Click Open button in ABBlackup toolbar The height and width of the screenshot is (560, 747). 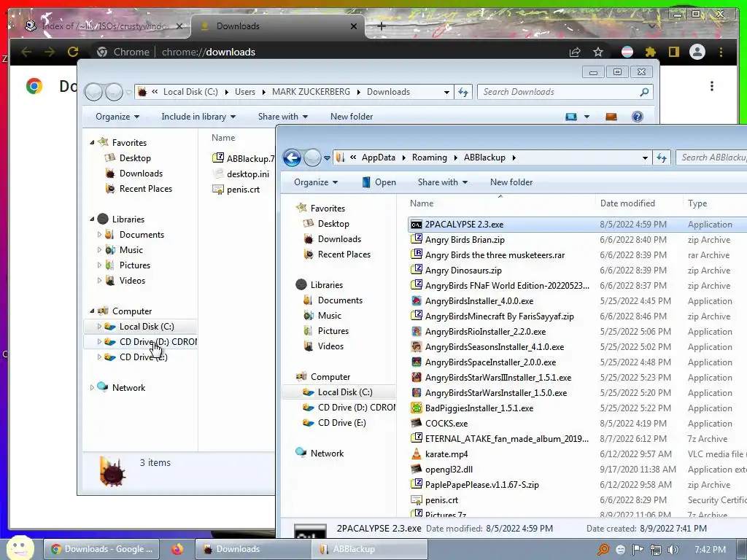click(379, 182)
